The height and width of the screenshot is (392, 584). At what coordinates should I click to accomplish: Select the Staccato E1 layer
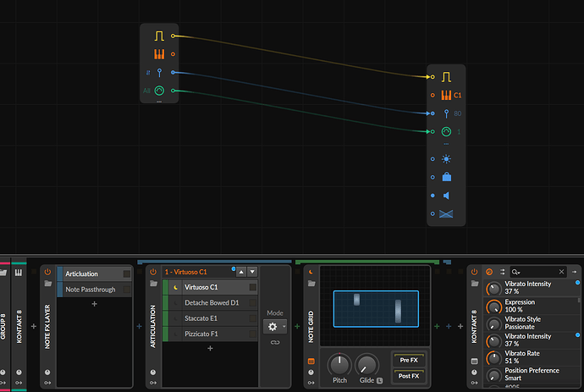(211, 317)
